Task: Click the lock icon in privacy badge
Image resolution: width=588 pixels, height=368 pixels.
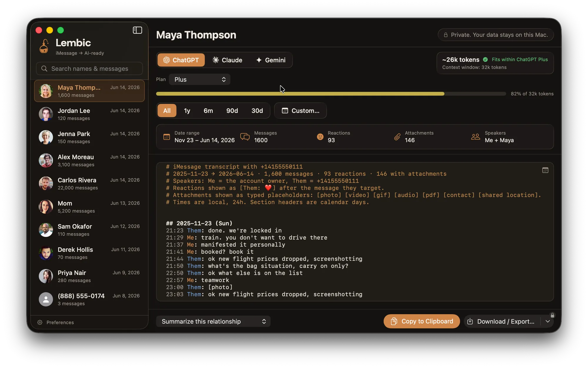Action: tap(446, 35)
